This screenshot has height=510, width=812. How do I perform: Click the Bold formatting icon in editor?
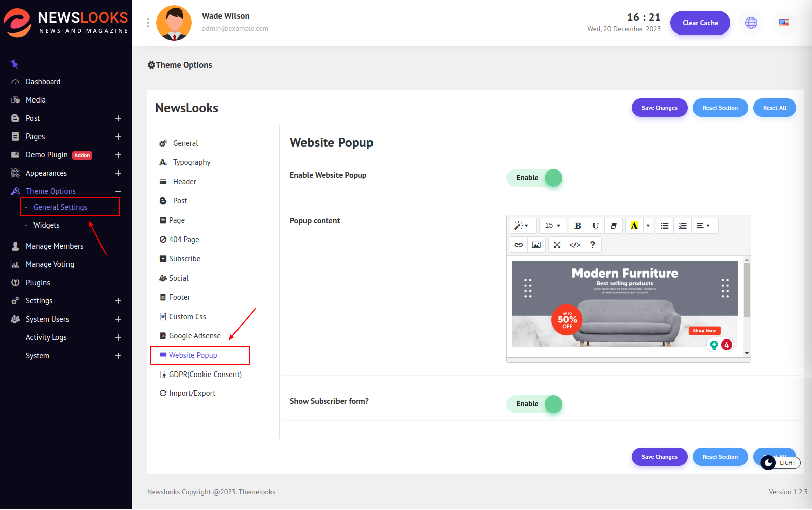578,226
